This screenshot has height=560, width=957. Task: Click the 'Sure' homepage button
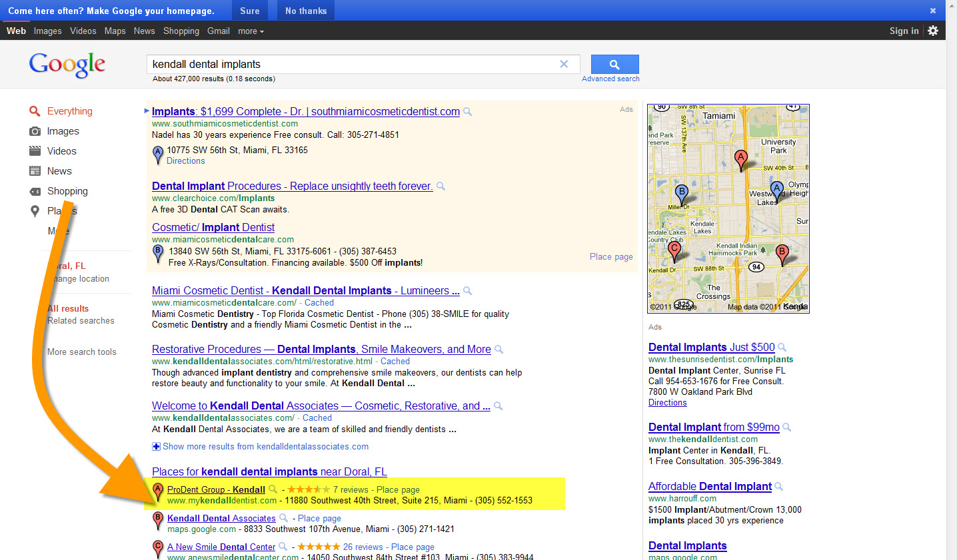pyautogui.click(x=250, y=11)
